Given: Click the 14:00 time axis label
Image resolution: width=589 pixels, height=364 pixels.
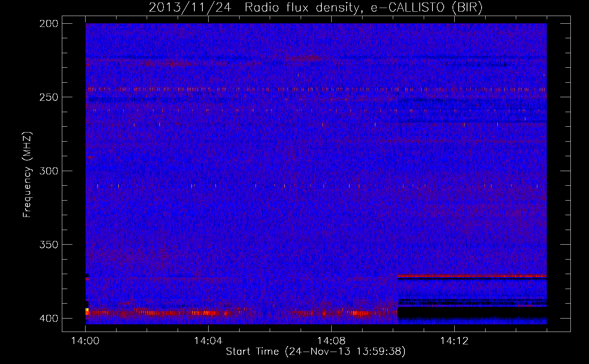Looking at the screenshot, I should (86, 341).
